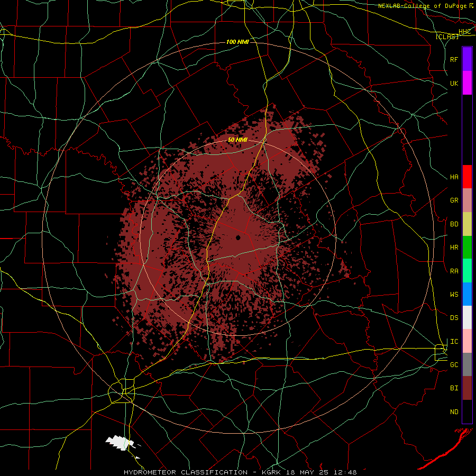Click the HA legend label
This screenshot has width=476, height=476.
pyautogui.click(x=454, y=177)
